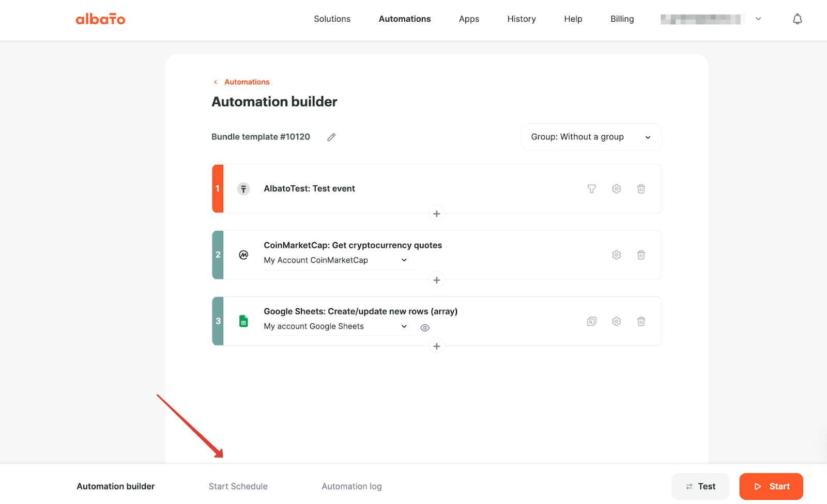Open the Group: Without a group dropdown

click(591, 137)
